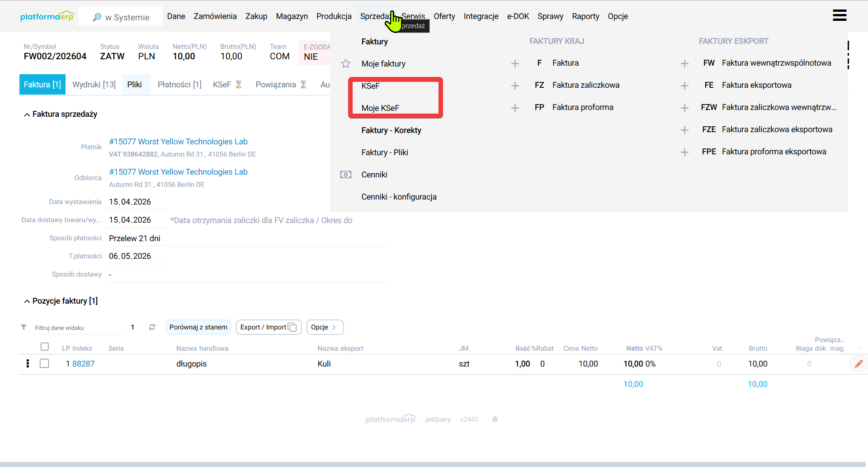
Task: Click the Export / Import button
Action: (268, 327)
